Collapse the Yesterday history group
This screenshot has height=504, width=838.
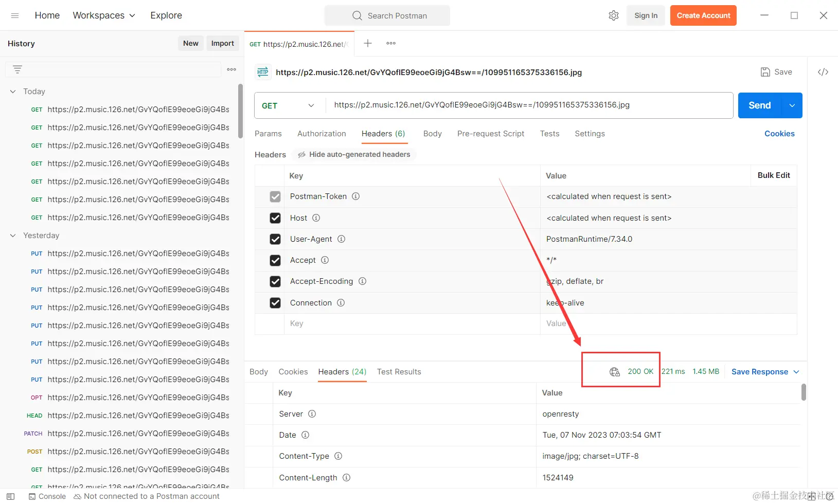[13, 236]
